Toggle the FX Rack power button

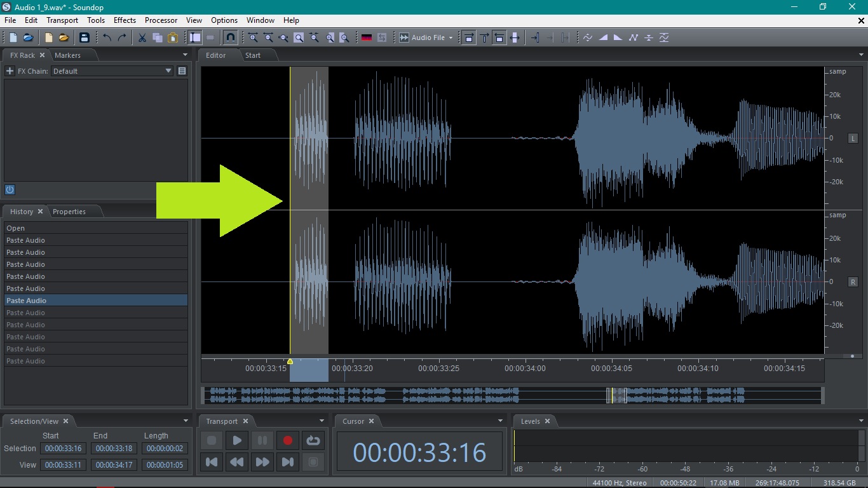coord(10,189)
